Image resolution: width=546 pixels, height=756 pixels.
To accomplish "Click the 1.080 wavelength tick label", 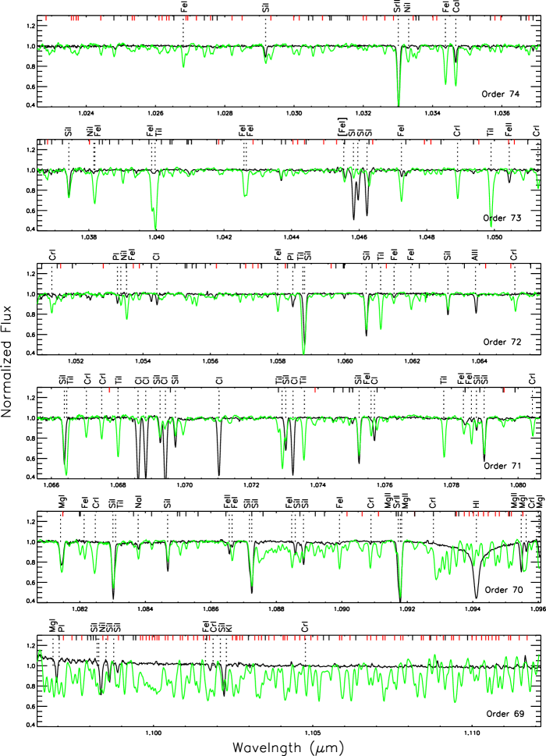I will pyautogui.click(x=518, y=485).
